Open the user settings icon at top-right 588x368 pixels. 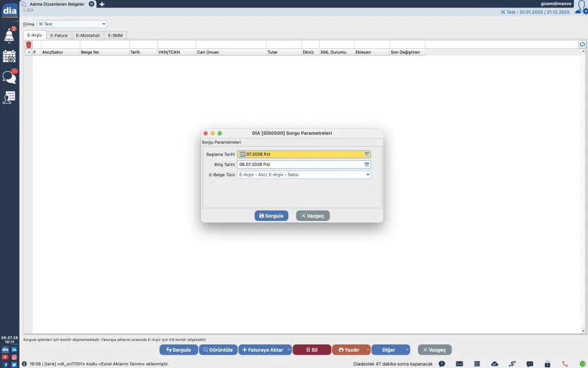point(582,8)
